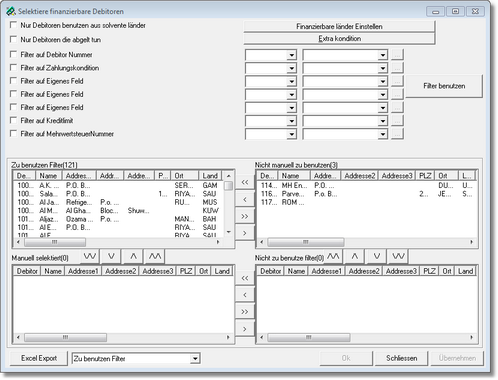Click the lower single-right arrow transfer button

click(245, 329)
